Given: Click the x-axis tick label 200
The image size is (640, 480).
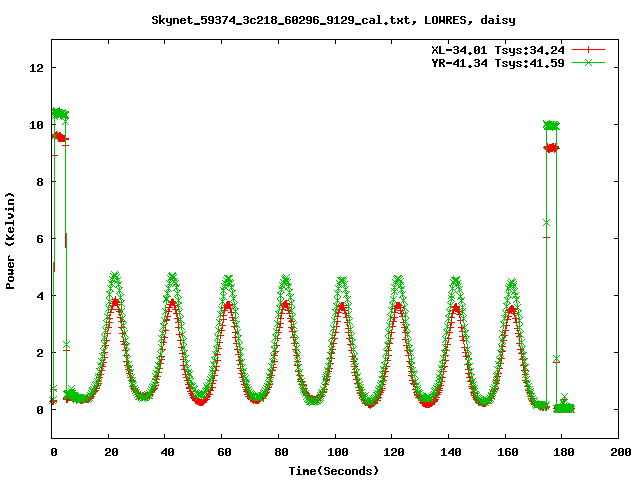Looking at the screenshot, I should (620, 452).
